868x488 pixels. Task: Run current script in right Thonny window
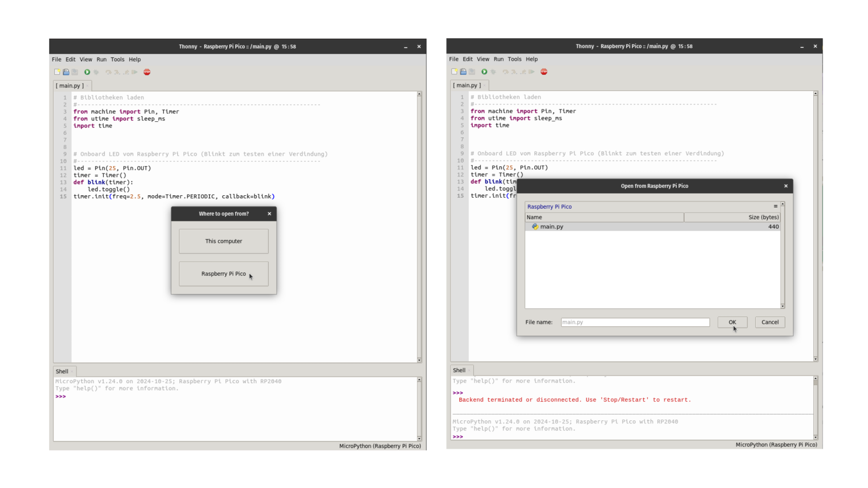pos(484,72)
